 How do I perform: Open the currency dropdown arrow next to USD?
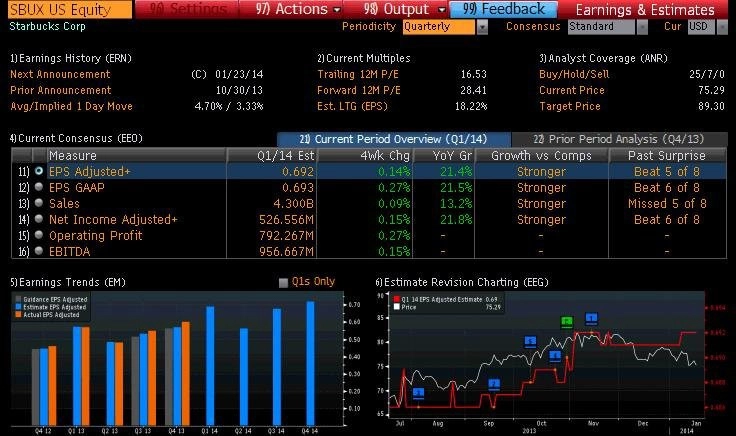722,28
